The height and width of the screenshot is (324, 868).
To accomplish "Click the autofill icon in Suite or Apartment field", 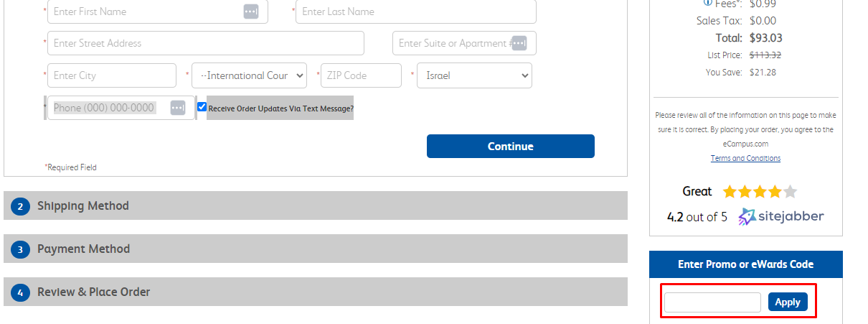I will pyautogui.click(x=519, y=43).
